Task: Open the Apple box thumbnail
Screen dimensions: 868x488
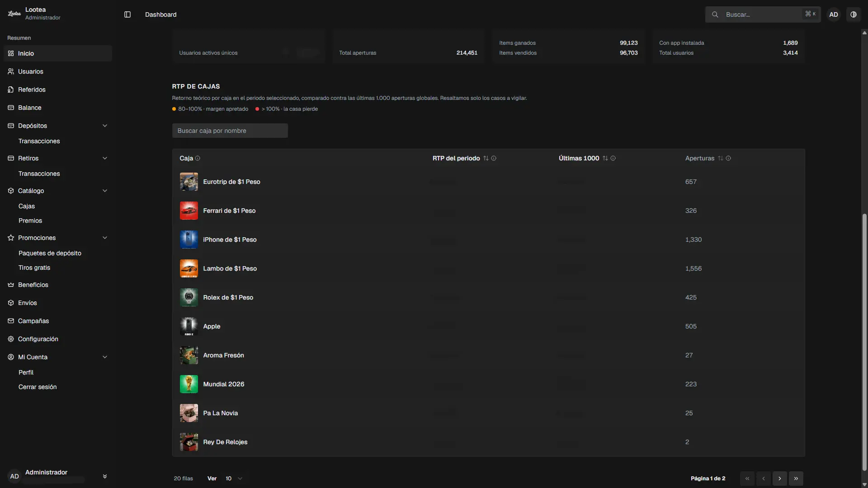Action: (x=189, y=326)
